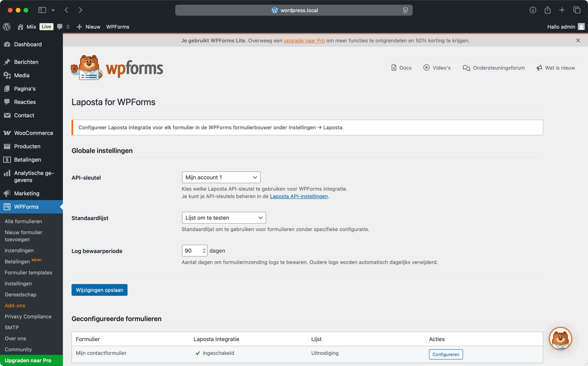
Task: Dismiss the WPForms Lite upgrade notice
Action: pyautogui.click(x=578, y=40)
